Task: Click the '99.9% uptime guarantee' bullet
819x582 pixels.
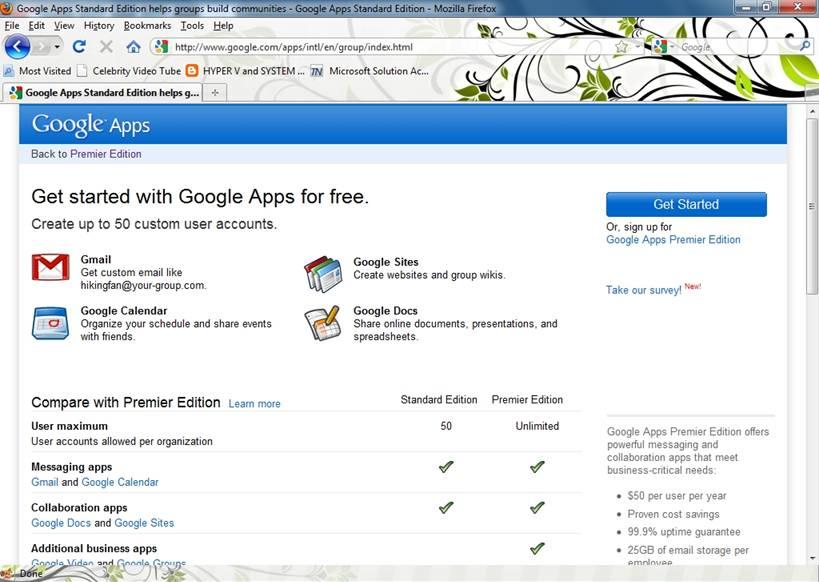Action: click(x=684, y=532)
